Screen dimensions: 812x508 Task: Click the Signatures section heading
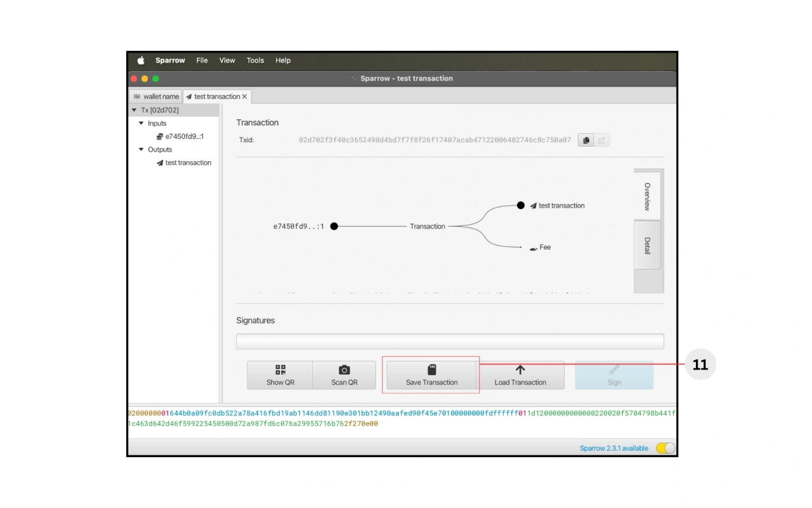(256, 321)
